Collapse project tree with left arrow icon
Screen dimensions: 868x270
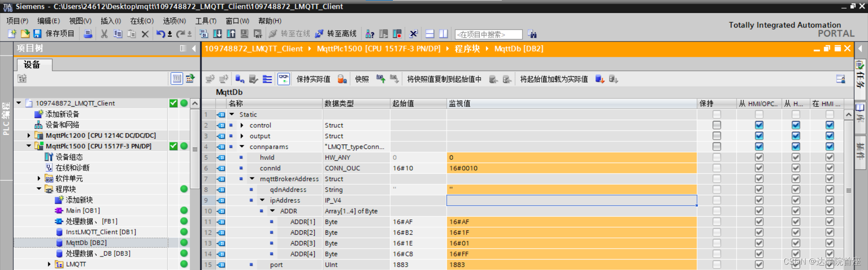pos(194,48)
